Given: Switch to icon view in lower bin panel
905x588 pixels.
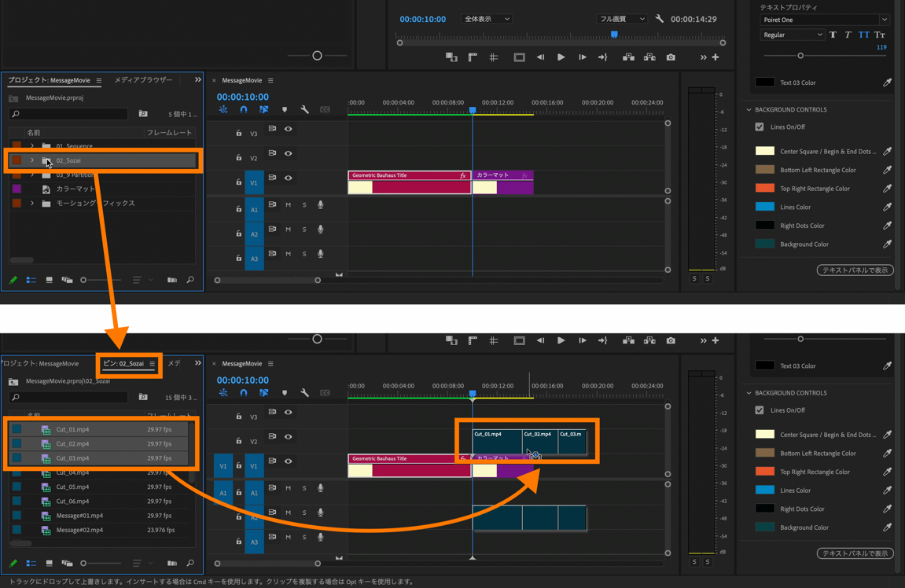Looking at the screenshot, I should click(x=49, y=563).
